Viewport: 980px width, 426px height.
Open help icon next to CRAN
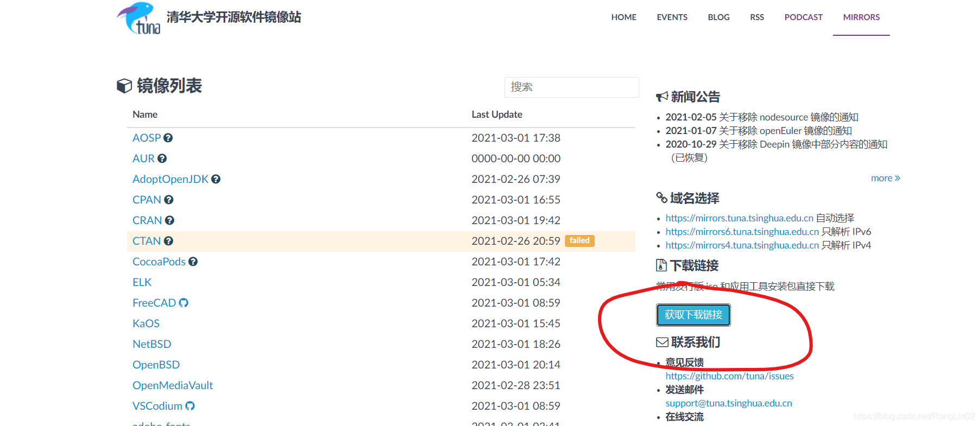coord(170,220)
